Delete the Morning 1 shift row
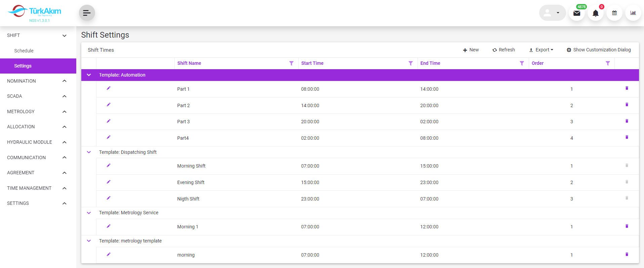This screenshot has height=268, width=644. [x=627, y=226]
